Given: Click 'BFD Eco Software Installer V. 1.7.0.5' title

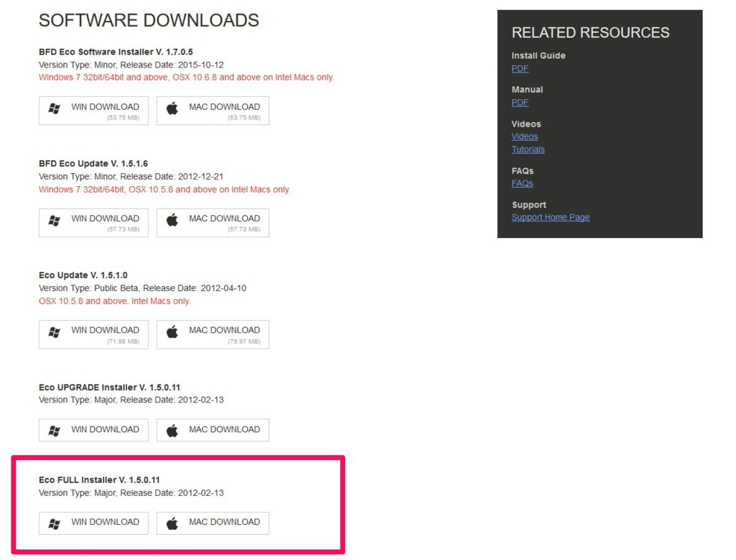Looking at the screenshot, I should click(116, 52).
